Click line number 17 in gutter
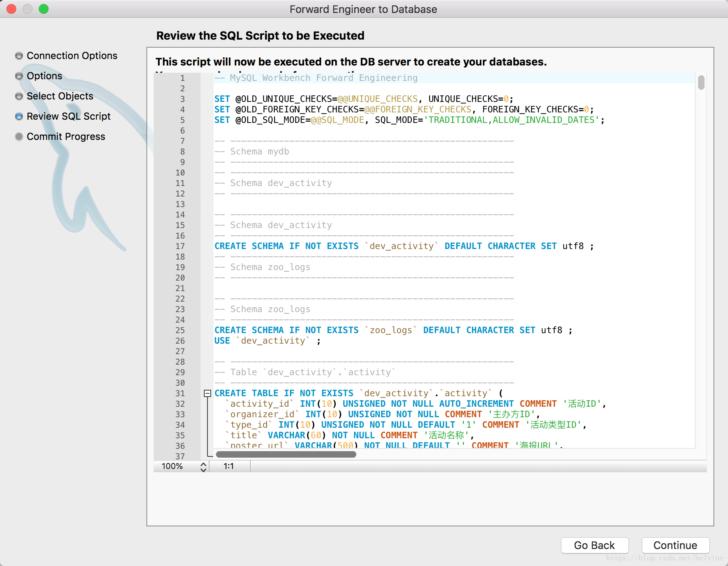Viewport: 728px width, 566px height. [180, 246]
